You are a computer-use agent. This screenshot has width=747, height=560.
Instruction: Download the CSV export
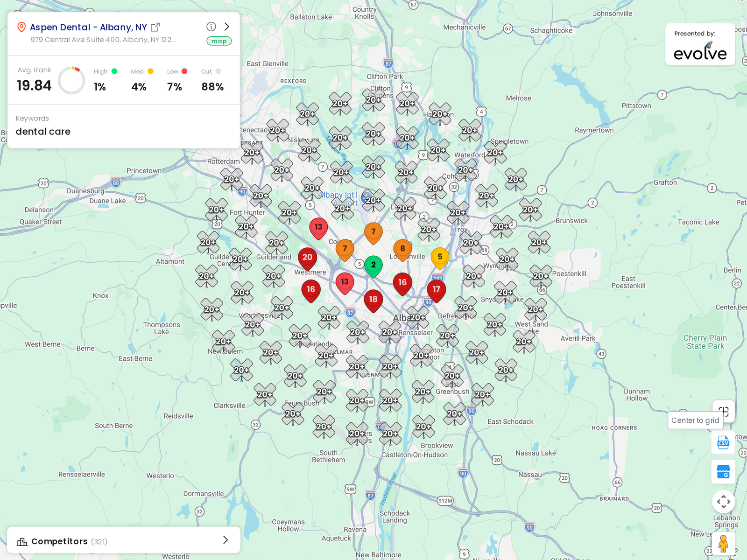[x=723, y=442]
